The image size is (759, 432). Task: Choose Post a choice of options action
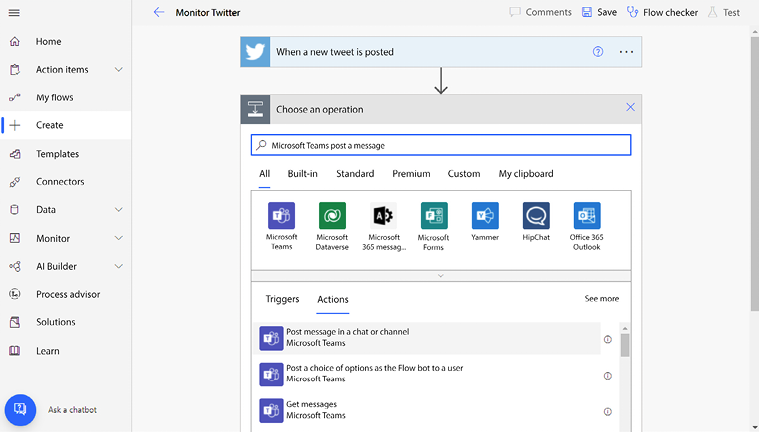(427, 375)
